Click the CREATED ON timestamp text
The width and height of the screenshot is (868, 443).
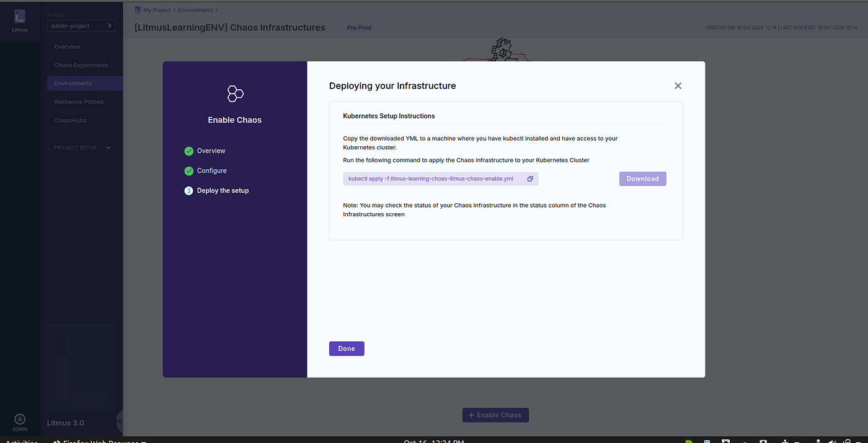pyautogui.click(x=742, y=28)
